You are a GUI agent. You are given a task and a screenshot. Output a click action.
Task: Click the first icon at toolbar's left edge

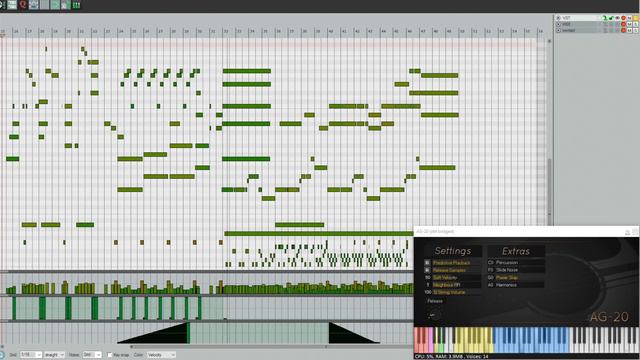click(2, 4)
